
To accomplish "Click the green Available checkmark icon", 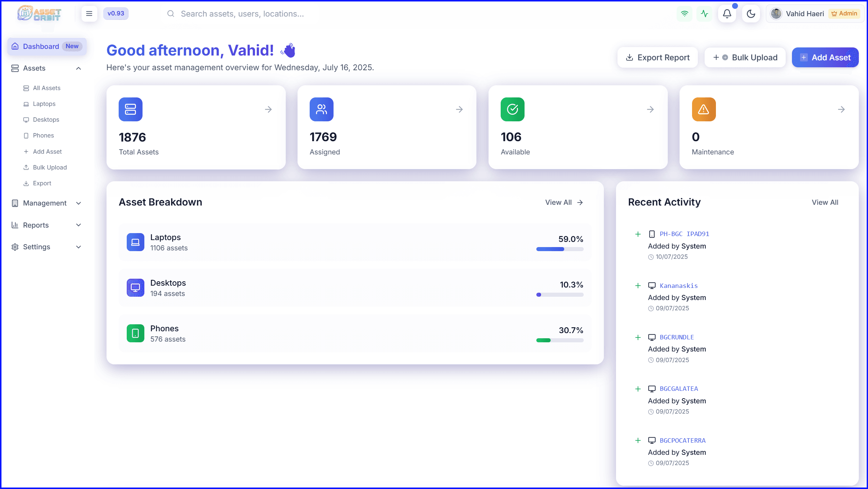I will [512, 109].
